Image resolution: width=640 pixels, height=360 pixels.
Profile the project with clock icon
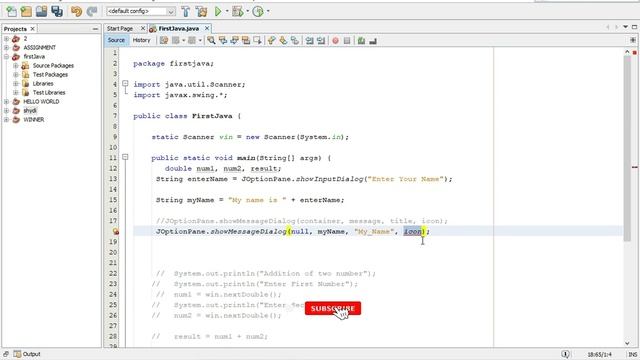tap(258, 11)
